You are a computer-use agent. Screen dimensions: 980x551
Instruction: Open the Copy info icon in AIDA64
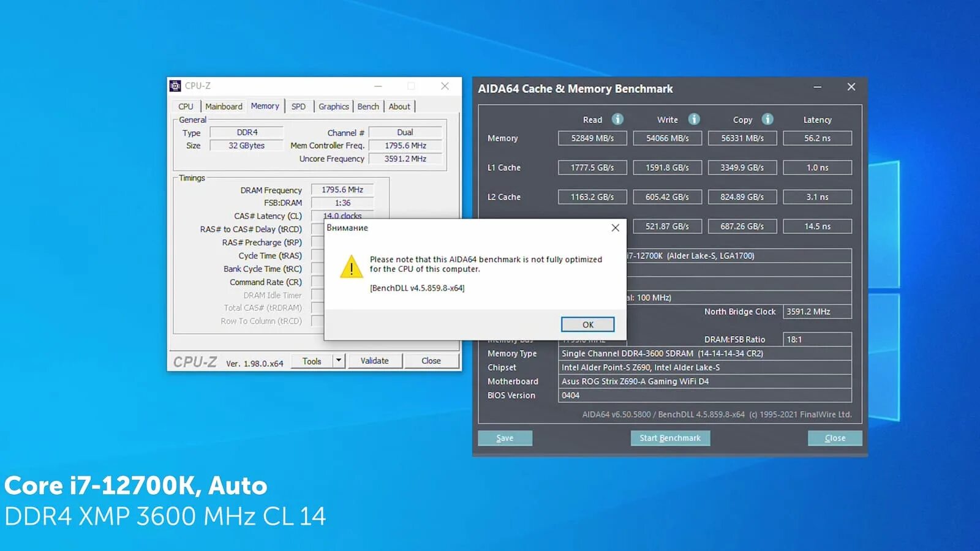[767, 119]
